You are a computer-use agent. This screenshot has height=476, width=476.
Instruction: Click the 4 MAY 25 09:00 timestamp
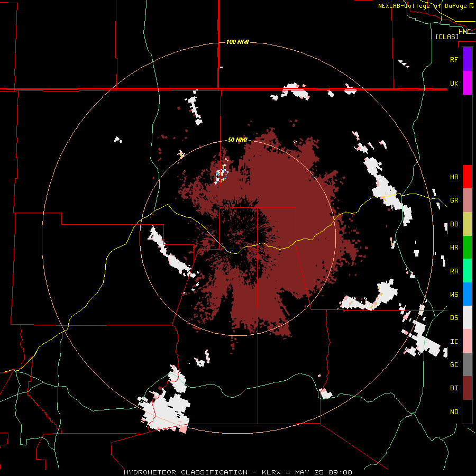[319, 472]
